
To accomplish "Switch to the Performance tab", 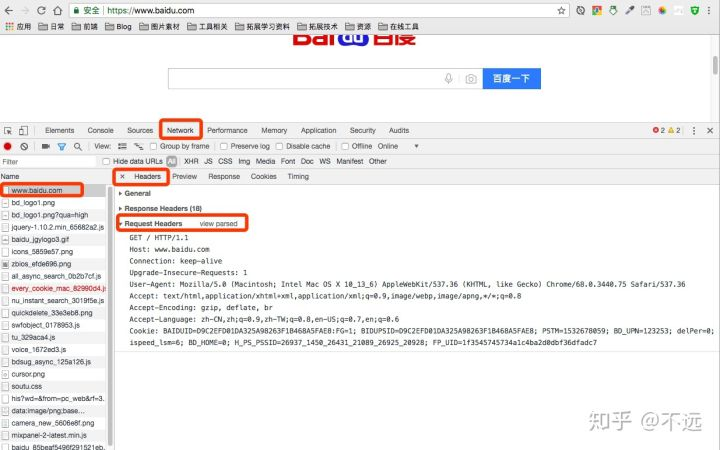I will tap(227, 130).
